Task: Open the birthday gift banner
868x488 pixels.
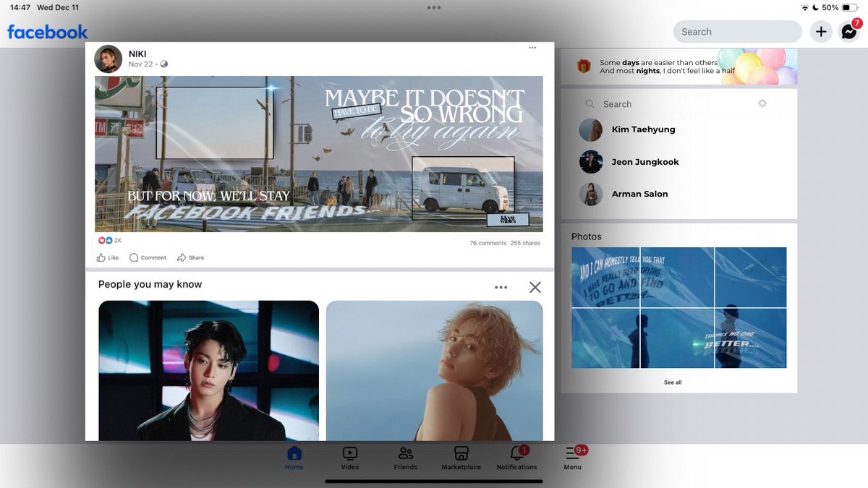Action: pos(679,67)
